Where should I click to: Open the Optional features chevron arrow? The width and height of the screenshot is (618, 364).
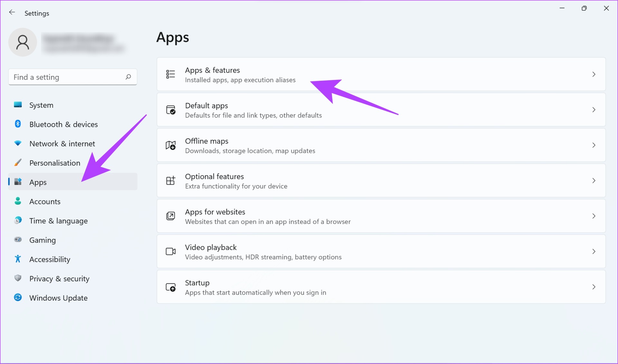coord(594,181)
